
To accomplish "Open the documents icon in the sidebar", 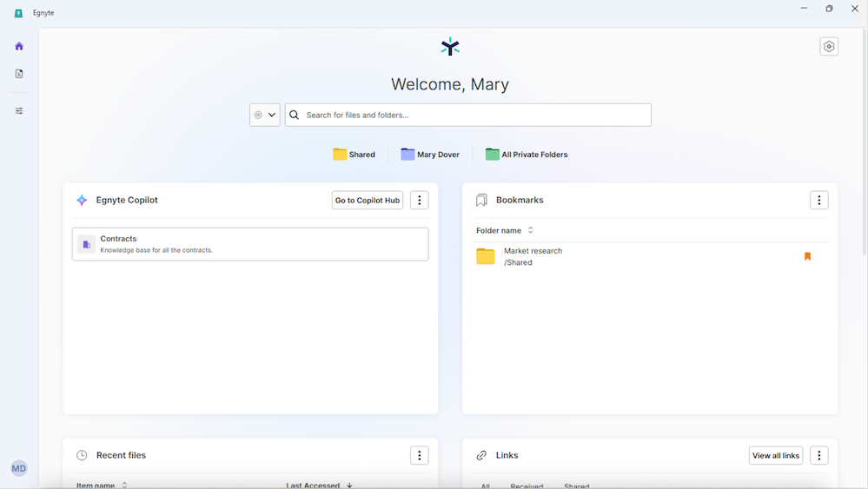I will point(19,74).
